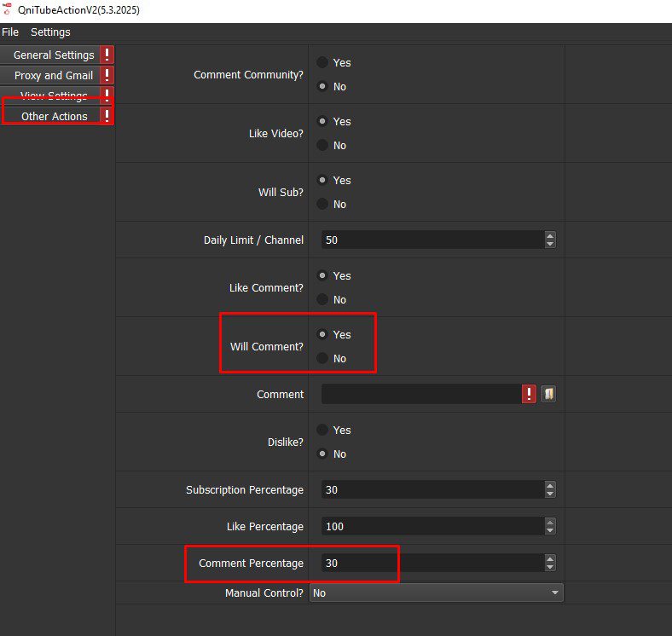Increase Daily Limit / Channel value
This screenshot has width=672, height=636.
(x=550, y=235)
